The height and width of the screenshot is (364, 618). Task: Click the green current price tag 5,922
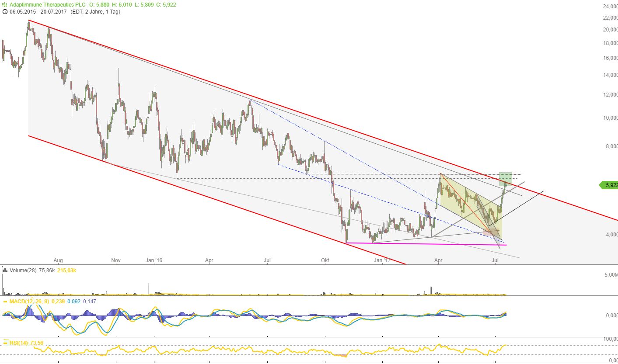click(x=608, y=185)
